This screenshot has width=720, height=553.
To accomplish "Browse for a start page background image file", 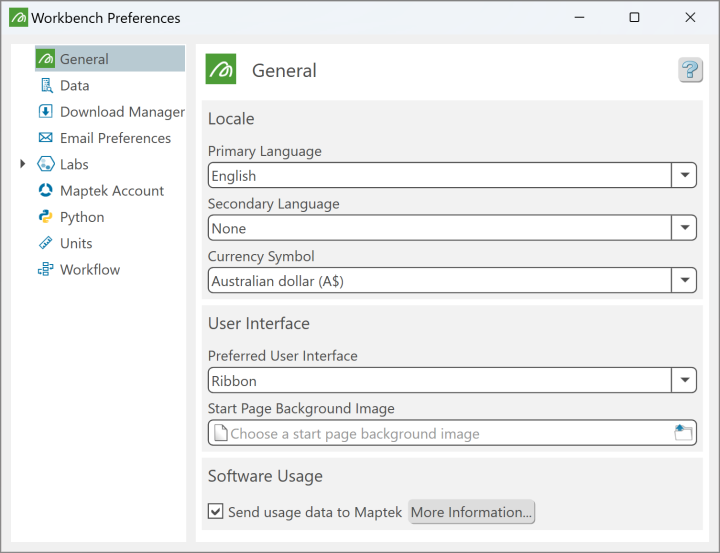I will (683, 433).
